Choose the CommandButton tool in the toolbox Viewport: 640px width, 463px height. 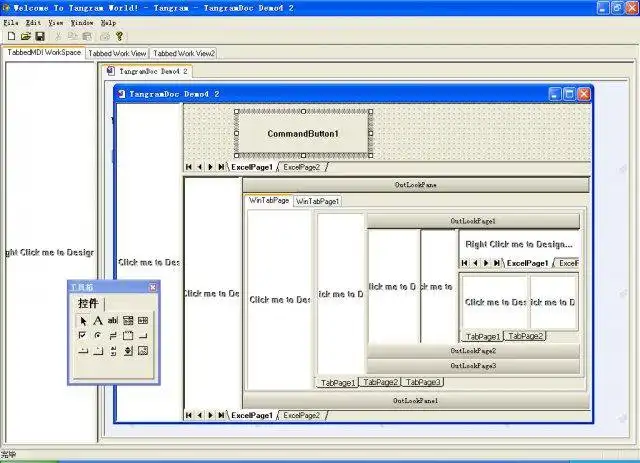143,336
